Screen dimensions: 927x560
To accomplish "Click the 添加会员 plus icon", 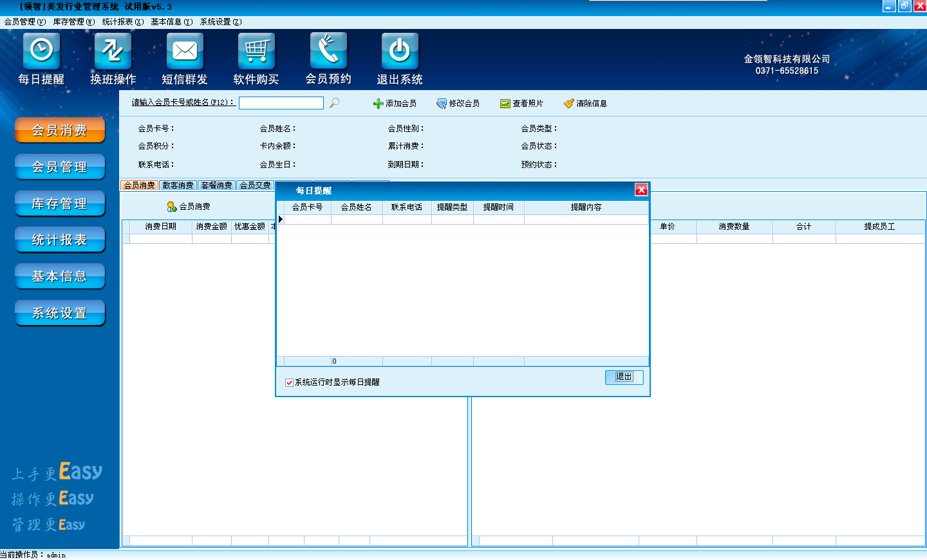I will click(x=379, y=104).
